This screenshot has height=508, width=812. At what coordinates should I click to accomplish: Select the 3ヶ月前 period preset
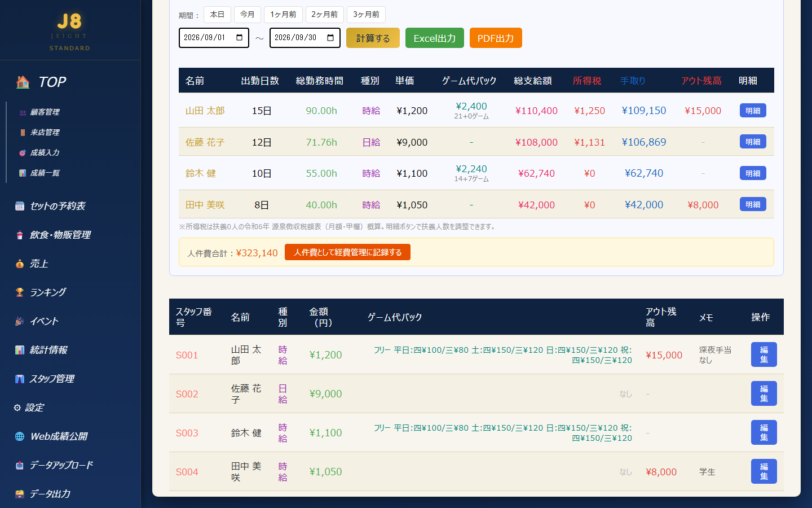tap(366, 15)
